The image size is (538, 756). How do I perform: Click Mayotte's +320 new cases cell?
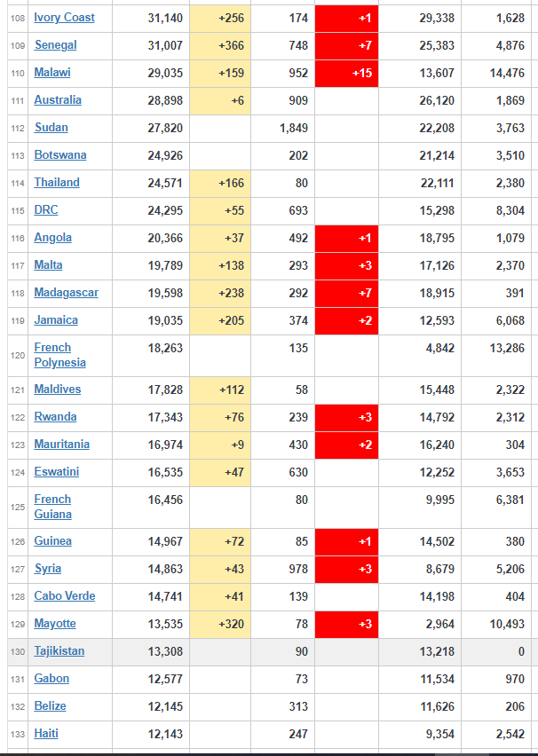[x=220, y=625]
